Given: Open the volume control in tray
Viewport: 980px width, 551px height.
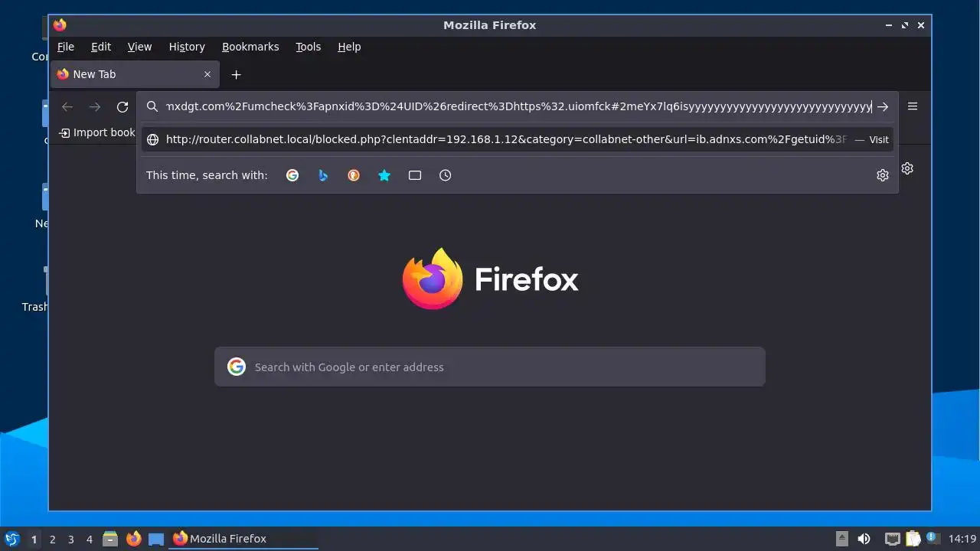Looking at the screenshot, I should 864,539.
